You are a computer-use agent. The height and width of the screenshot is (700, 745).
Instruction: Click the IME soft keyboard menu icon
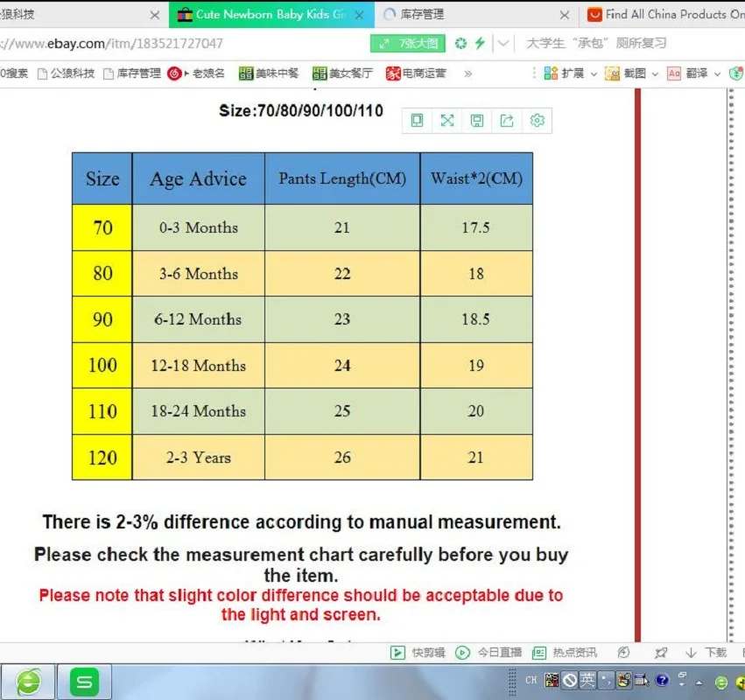(642, 680)
